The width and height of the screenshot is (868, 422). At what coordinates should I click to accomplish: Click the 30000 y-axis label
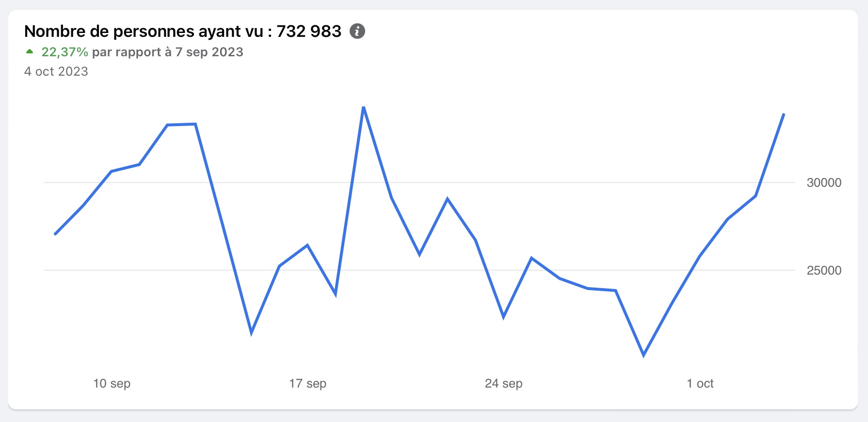coord(824,182)
